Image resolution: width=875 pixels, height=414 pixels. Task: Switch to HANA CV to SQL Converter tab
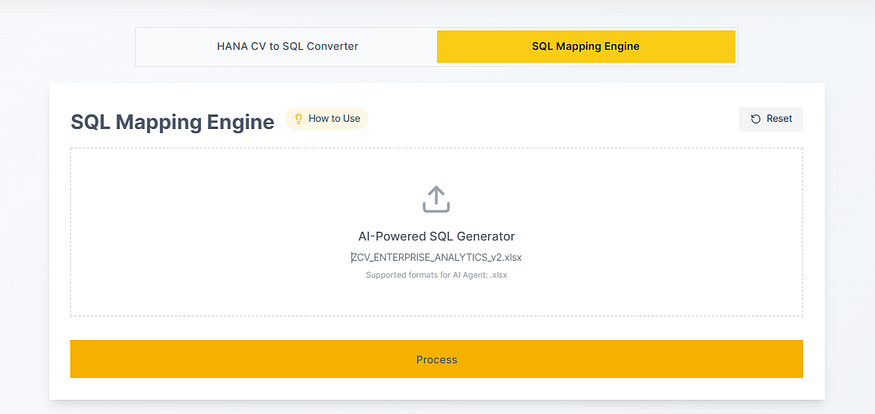pyautogui.click(x=287, y=46)
